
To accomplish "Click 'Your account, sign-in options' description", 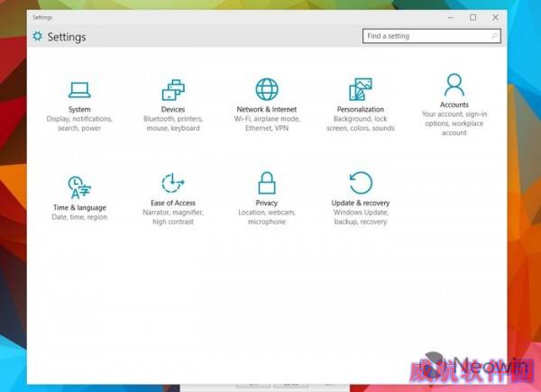I will point(454,123).
